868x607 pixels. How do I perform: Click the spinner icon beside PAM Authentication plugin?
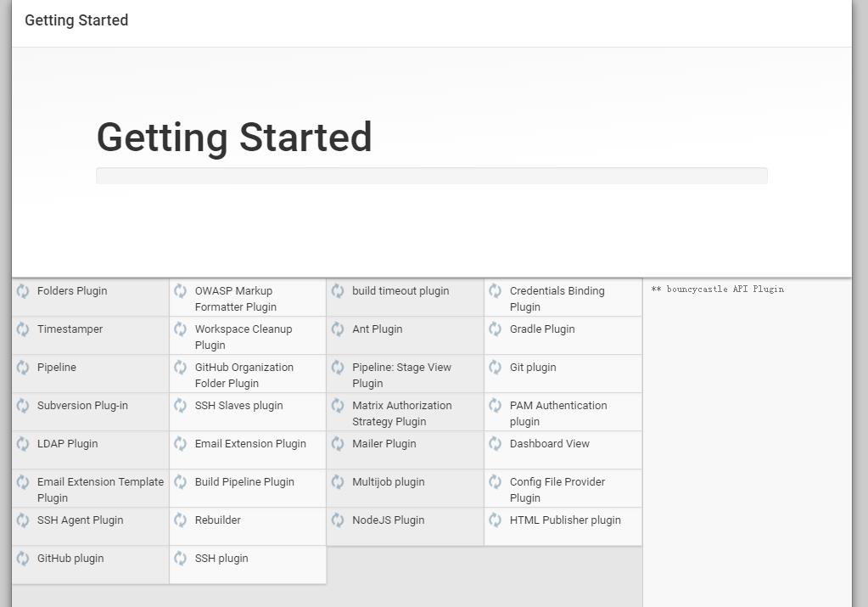click(496, 406)
